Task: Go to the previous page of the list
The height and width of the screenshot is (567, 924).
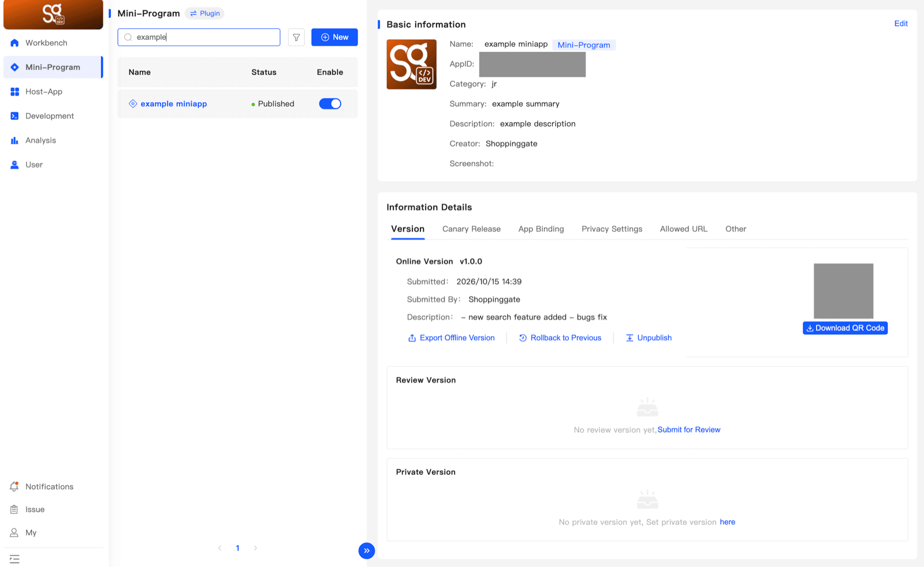Action: [219, 548]
